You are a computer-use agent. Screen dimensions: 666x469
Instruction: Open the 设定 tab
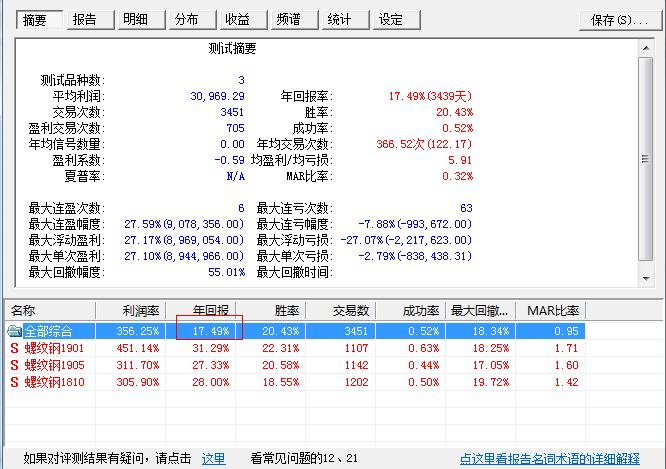coord(396,20)
